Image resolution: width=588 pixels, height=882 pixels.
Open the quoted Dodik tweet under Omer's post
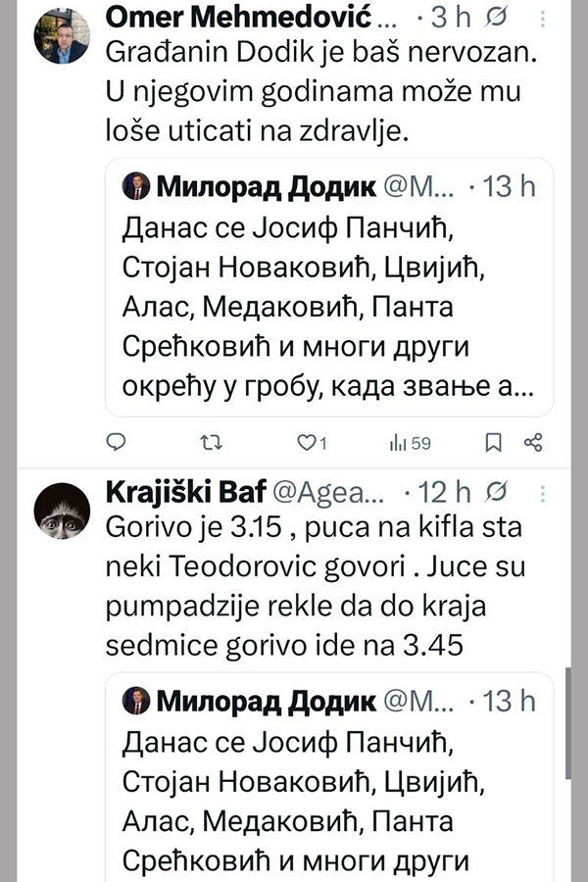[328, 304]
